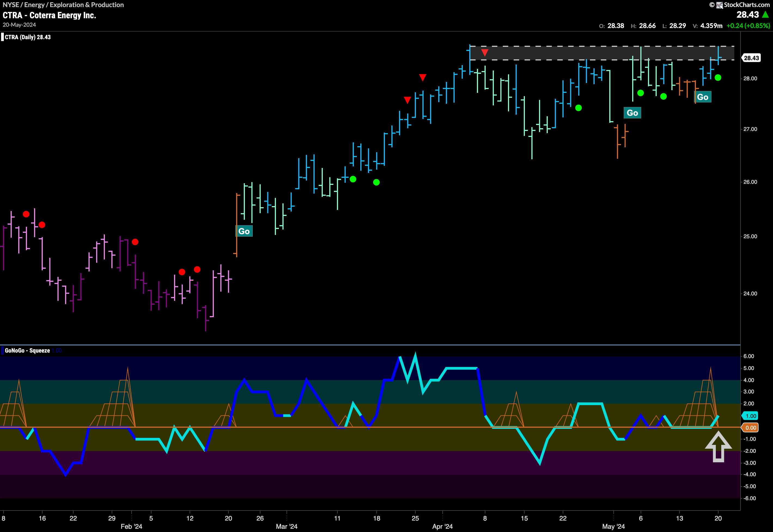Click the 16 date label in January
773x532 pixels.
click(x=42, y=518)
